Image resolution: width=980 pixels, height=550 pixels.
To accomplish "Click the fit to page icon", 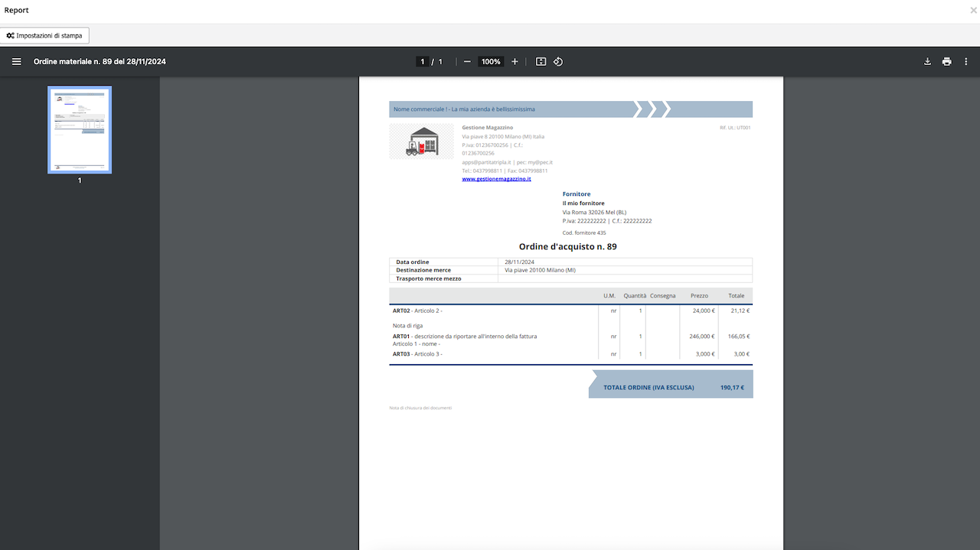I will [541, 61].
